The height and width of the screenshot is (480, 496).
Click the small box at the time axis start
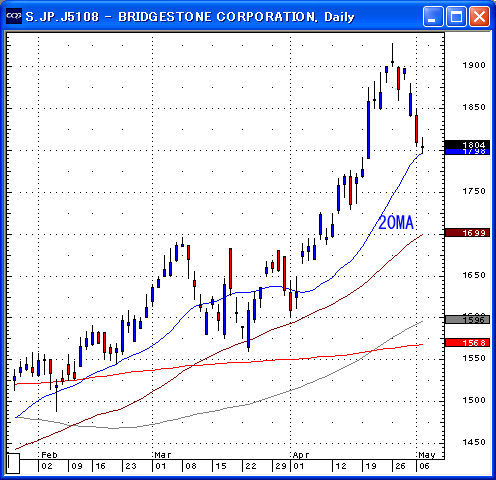13,463
